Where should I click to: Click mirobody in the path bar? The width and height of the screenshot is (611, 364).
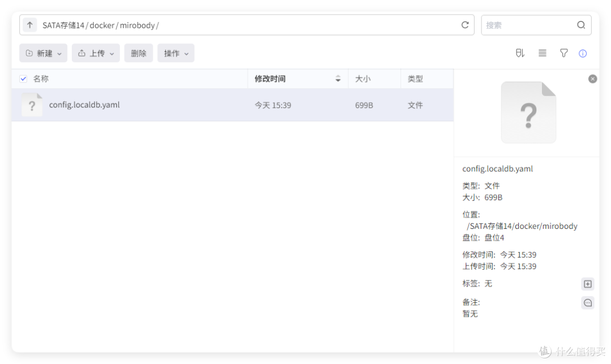[137, 25]
